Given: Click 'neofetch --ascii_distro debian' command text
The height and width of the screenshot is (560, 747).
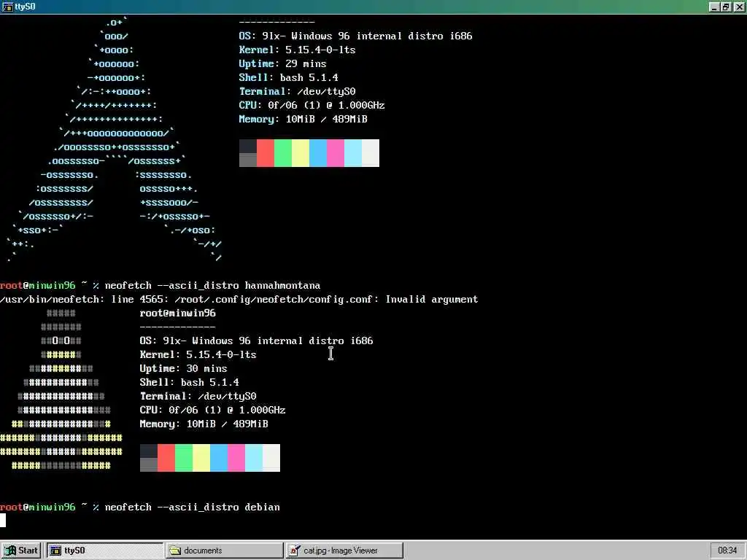Looking at the screenshot, I should coord(193,507).
